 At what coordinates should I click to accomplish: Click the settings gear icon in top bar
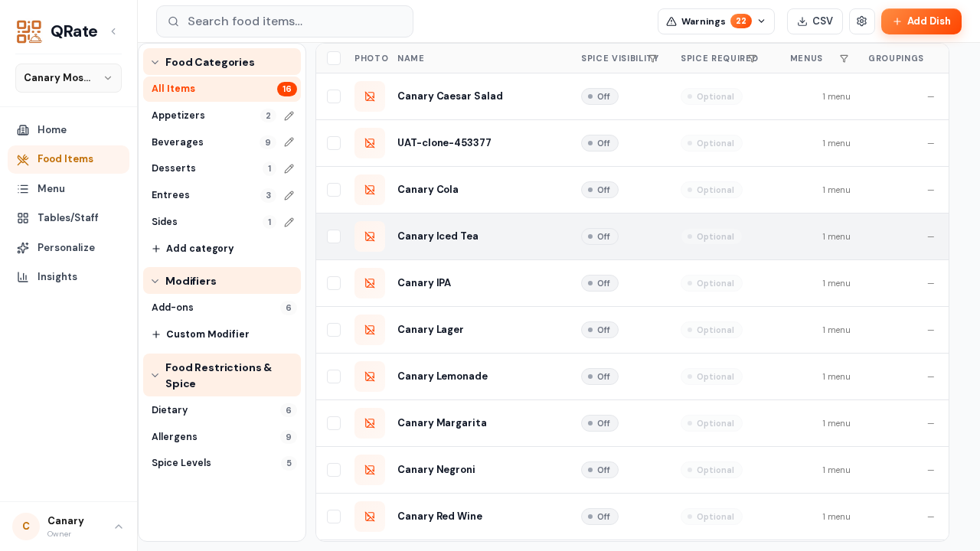tap(861, 21)
